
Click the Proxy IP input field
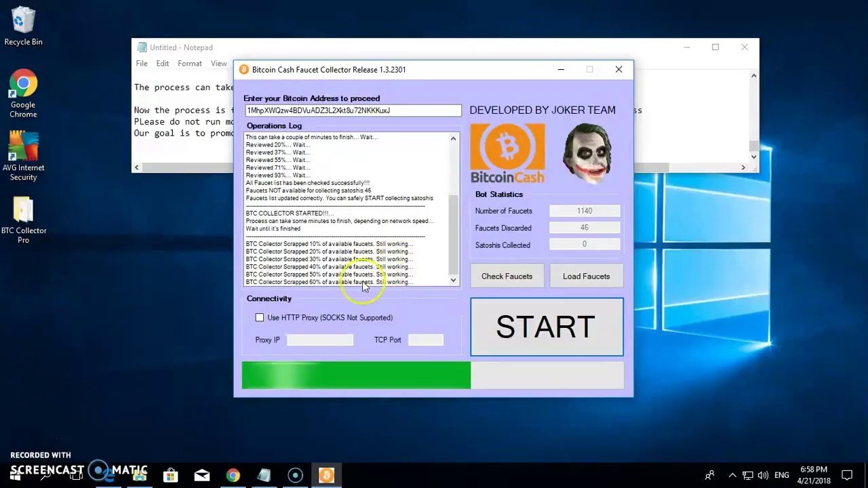(320, 340)
